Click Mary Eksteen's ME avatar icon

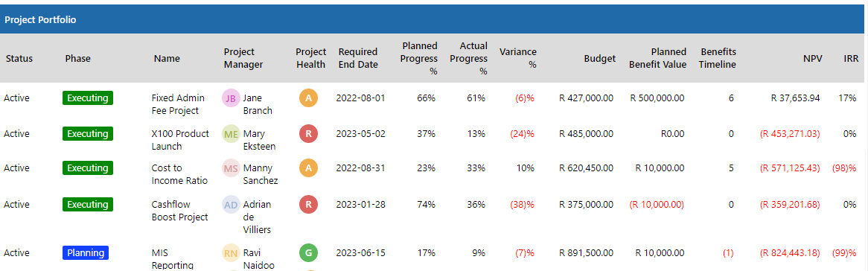tap(231, 134)
